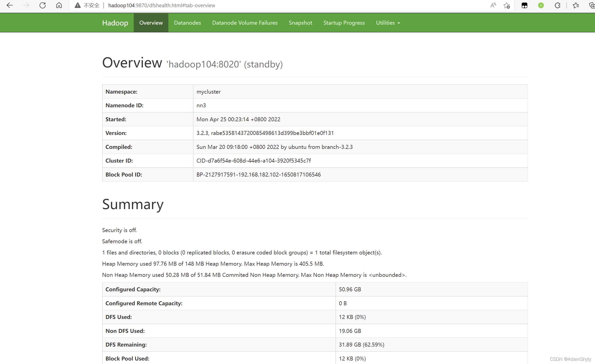Open the Favorites list icon
This screenshot has width=595, height=364.
[576, 5]
